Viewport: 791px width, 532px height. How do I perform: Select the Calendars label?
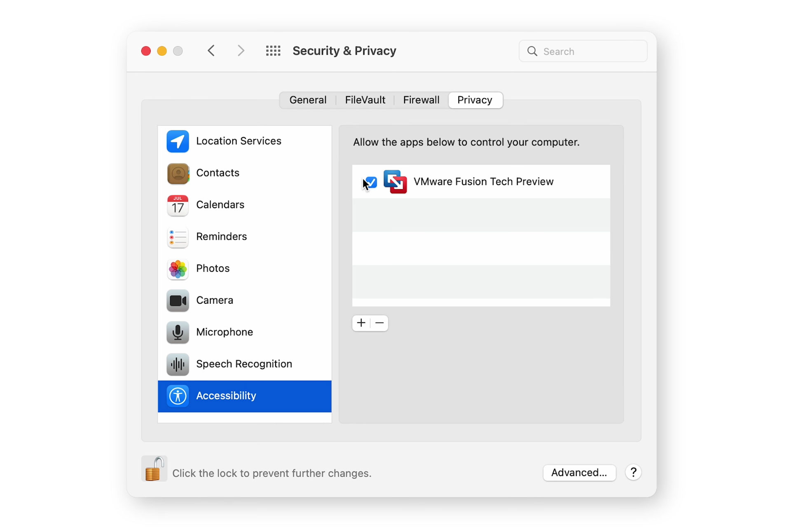[220, 204]
